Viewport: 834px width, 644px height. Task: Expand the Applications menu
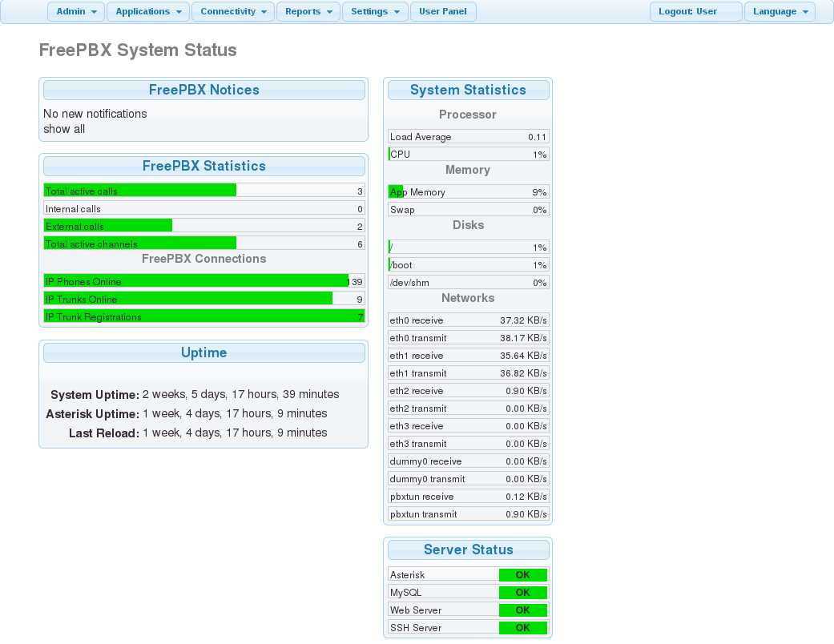(x=148, y=12)
